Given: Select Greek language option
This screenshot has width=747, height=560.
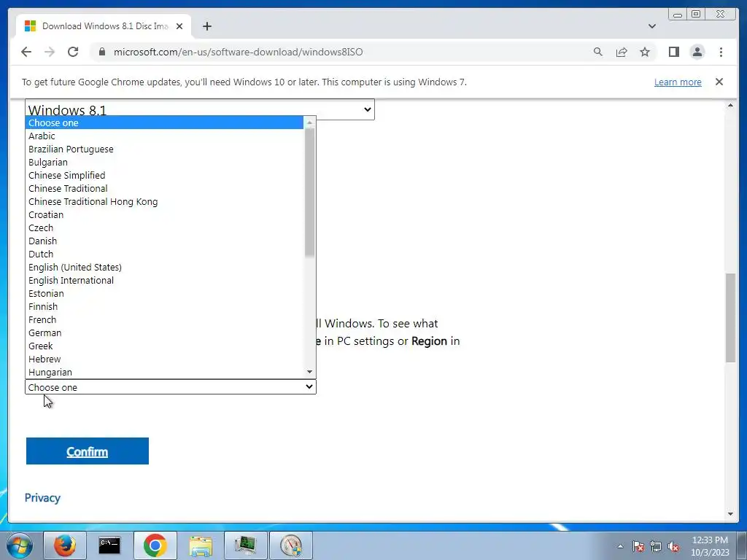Looking at the screenshot, I should coord(164,346).
